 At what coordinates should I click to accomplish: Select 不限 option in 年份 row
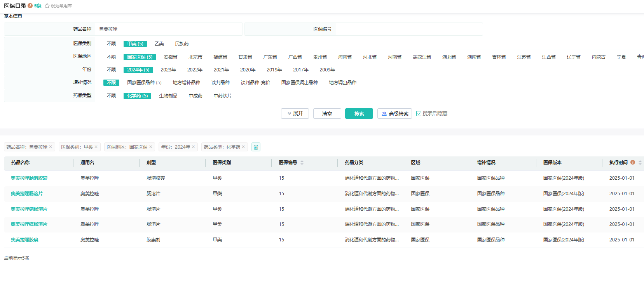point(111,70)
